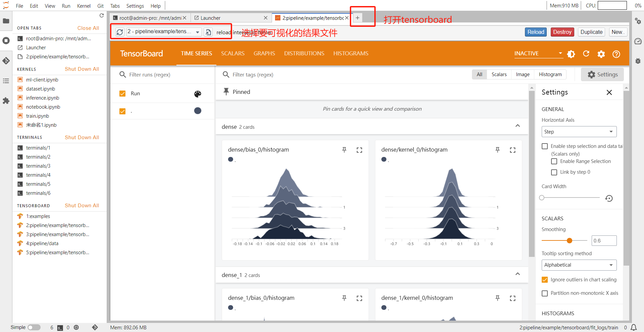Open the Git menu
The width and height of the screenshot is (644, 332).
100,6
